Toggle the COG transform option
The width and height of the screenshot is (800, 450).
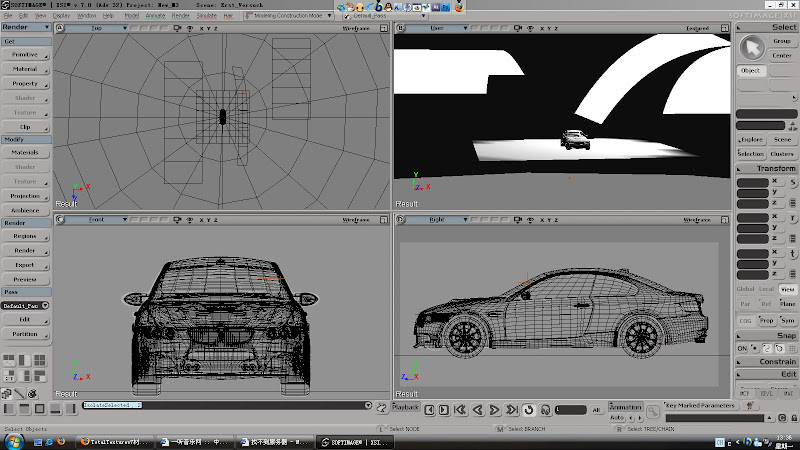tap(745, 320)
